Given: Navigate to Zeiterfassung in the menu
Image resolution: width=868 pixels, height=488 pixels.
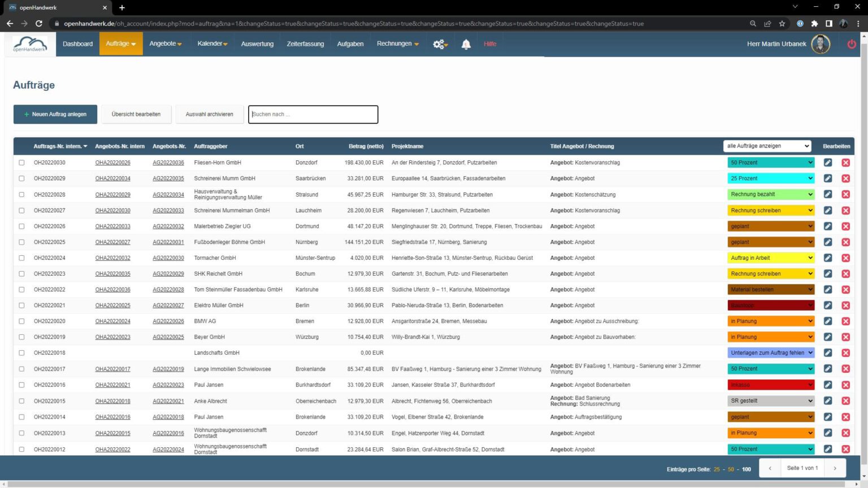Looking at the screenshot, I should click(x=305, y=44).
